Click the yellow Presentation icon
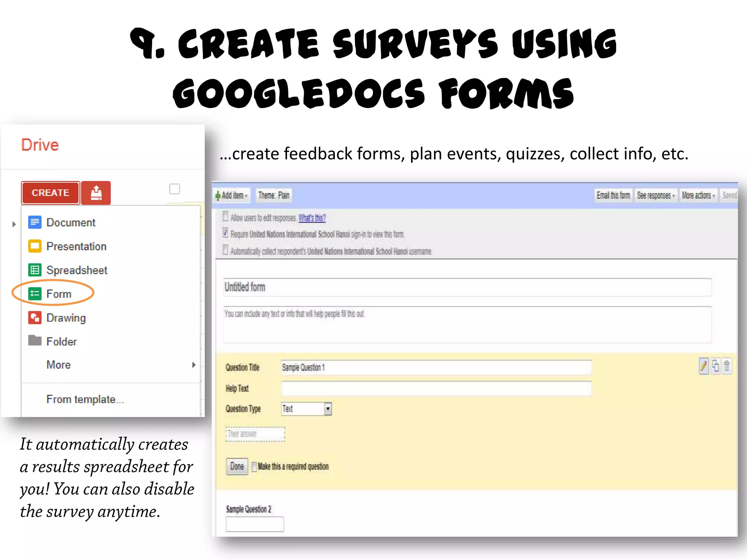The height and width of the screenshot is (560, 747). pyautogui.click(x=35, y=246)
